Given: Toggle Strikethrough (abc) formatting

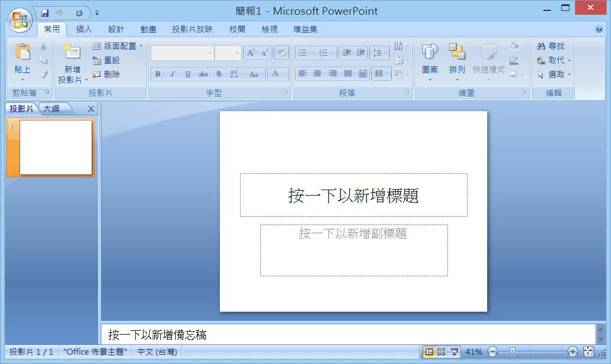Looking at the screenshot, I should pos(203,74).
